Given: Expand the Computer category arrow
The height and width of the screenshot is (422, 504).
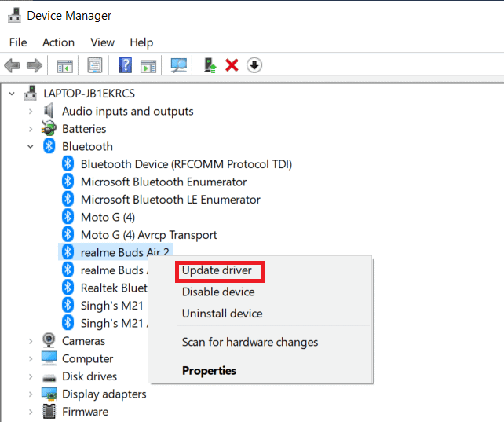Looking at the screenshot, I should (x=31, y=358).
